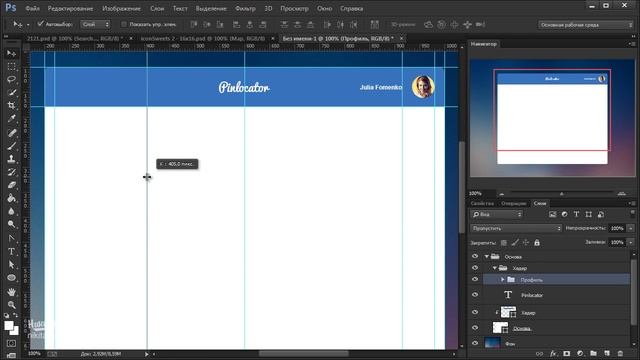Select the Crop tool
This screenshot has width=640, height=360.
click(x=11, y=105)
